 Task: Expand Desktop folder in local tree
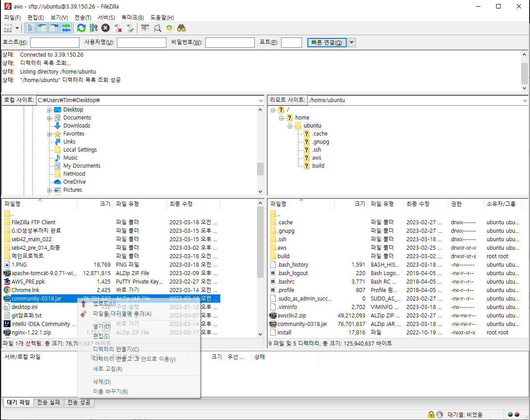click(x=50, y=110)
